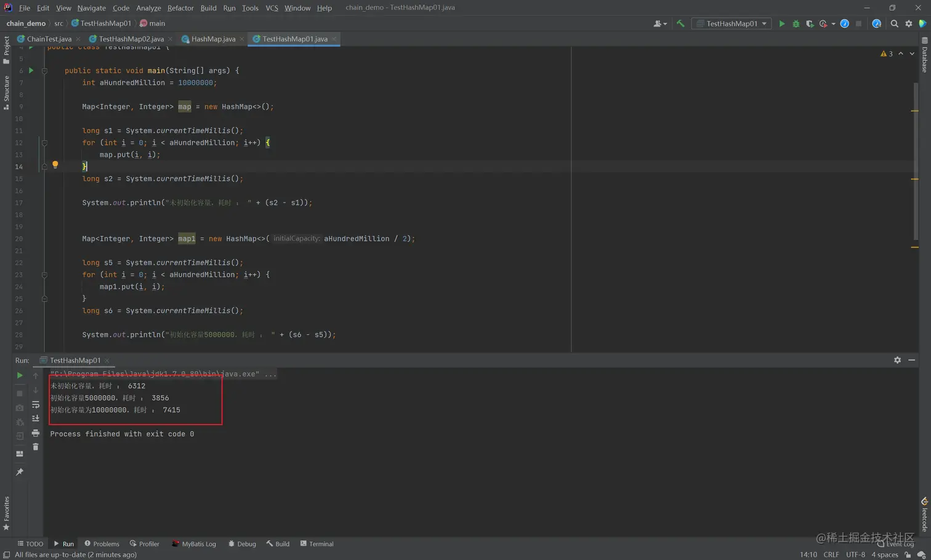Clear all console output with trash icon

[x=36, y=447]
